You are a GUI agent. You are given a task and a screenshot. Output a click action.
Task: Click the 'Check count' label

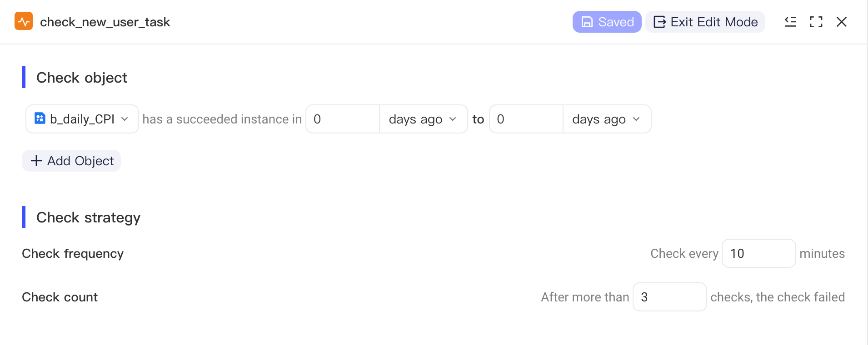(x=60, y=297)
